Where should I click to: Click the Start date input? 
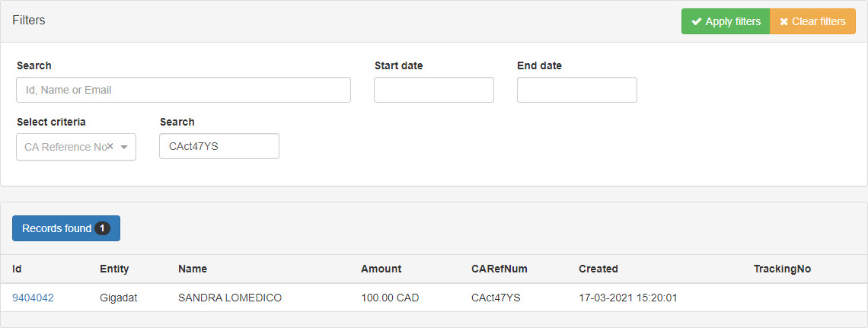click(433, 90)
